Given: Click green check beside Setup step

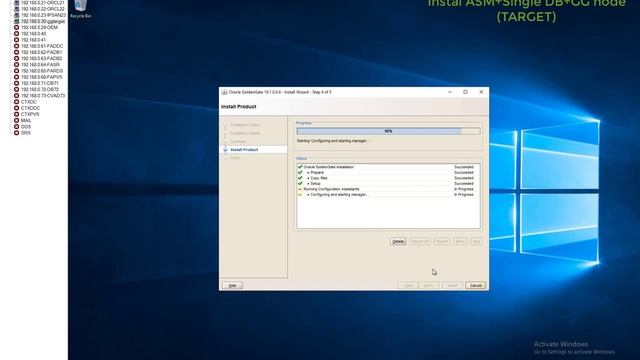Looking at the screenshot, I should [300, 184].
